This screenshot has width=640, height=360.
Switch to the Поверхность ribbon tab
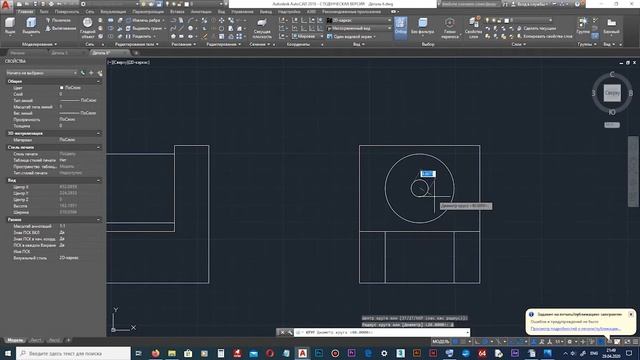click(x=67, y=12)
